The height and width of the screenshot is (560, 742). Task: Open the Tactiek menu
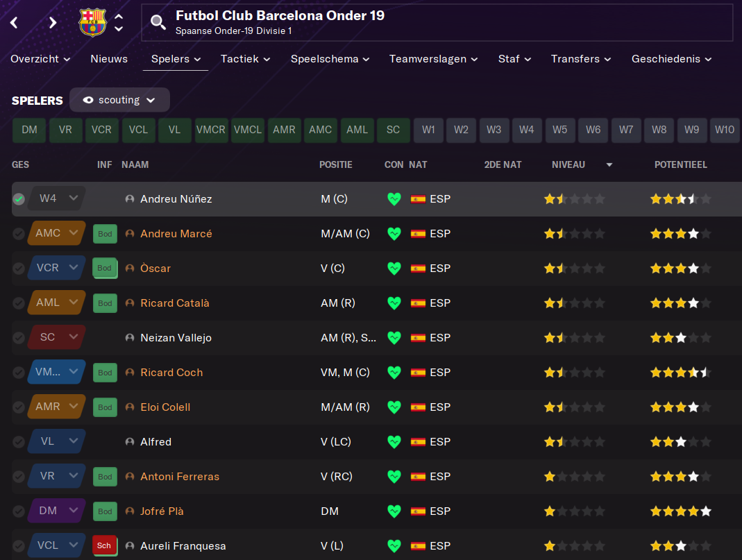(245, 59)
